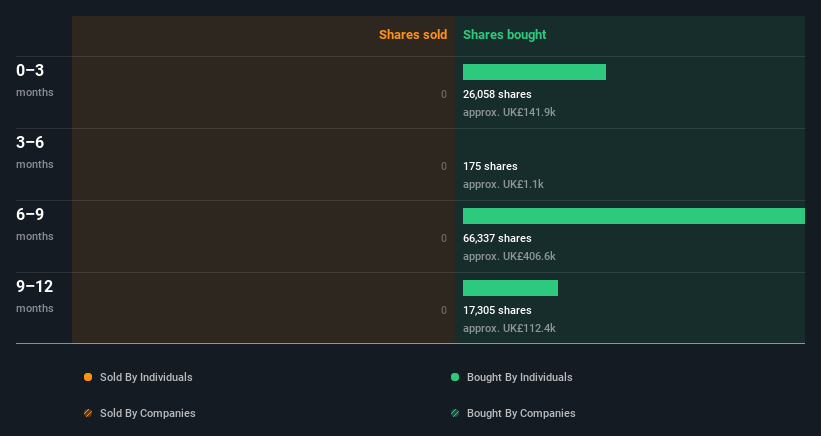Click the striped Bought By Companies legend icon
The height and width of the screenshot is (436, 821).
point(455,413)
